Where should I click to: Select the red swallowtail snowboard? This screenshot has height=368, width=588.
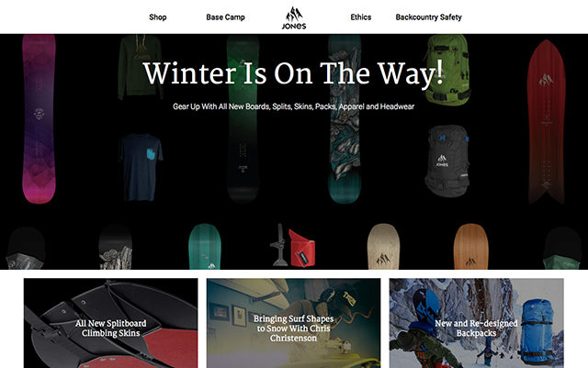click(x=547, y=122)
